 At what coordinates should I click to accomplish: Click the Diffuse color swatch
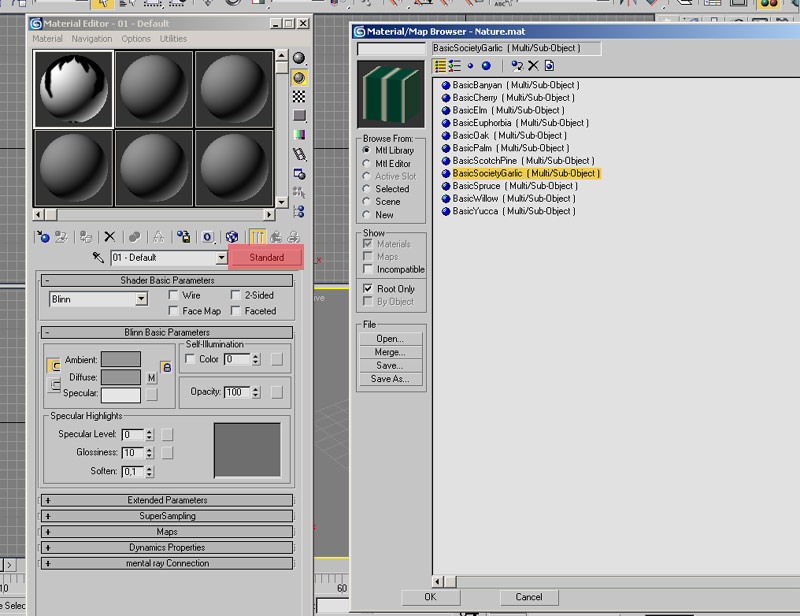pyautogui.click(x=121, y=377)
